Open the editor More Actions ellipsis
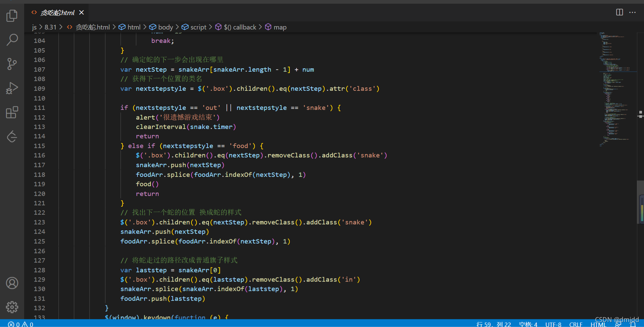644x327 pixels. pyautogui.click(x=633, y=12)
